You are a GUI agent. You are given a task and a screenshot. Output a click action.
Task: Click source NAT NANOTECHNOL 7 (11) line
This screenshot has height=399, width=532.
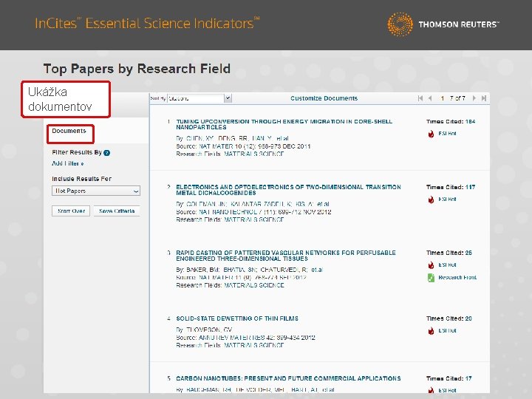pos(253,212)
